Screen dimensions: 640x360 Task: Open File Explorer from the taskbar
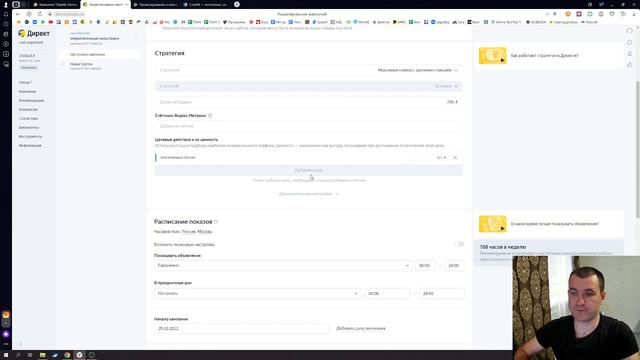click(x=42, y=355)
